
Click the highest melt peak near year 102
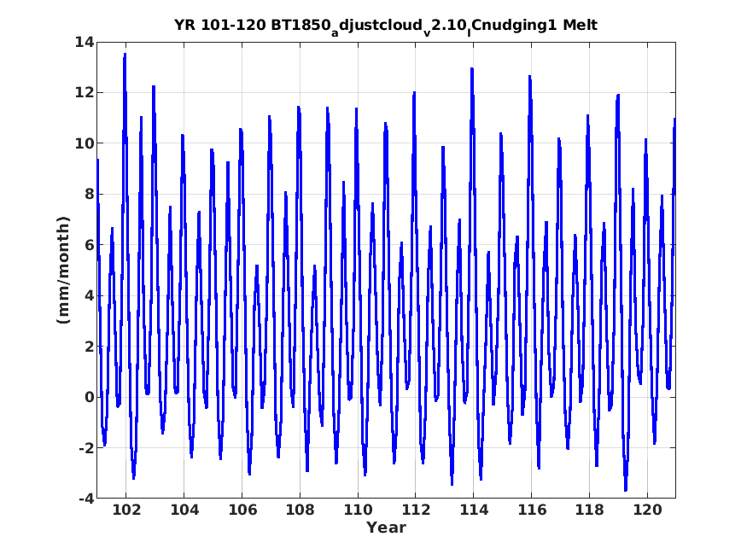[125, 55]
